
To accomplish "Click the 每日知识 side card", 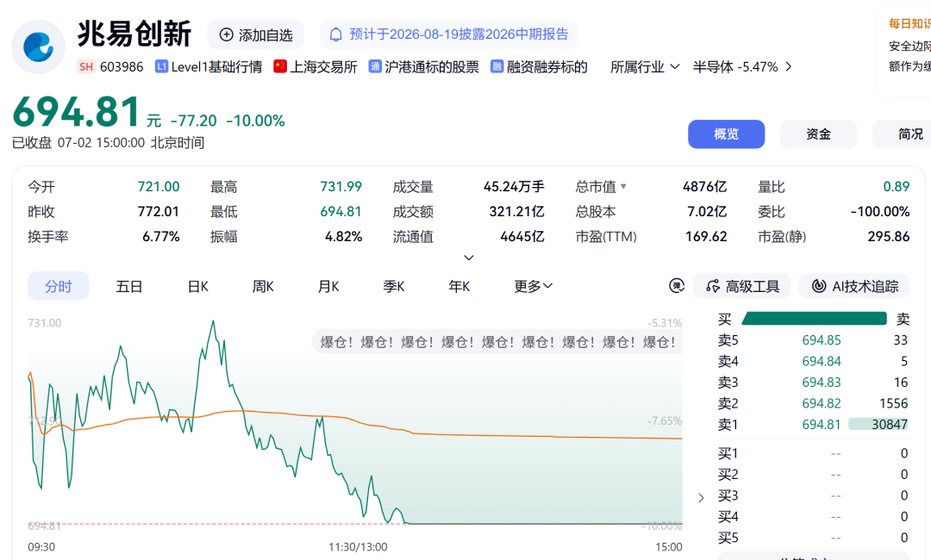I will coord(905,53).
